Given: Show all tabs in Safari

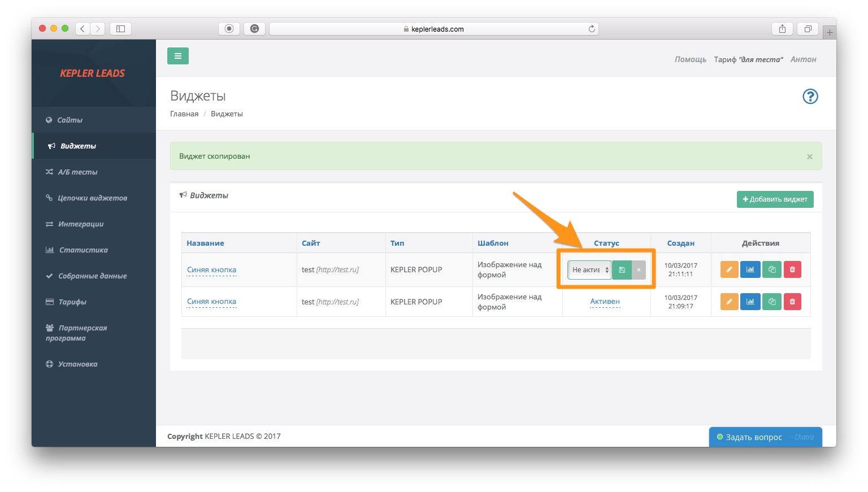Looking at the screenshot, I should pos(808,29).
